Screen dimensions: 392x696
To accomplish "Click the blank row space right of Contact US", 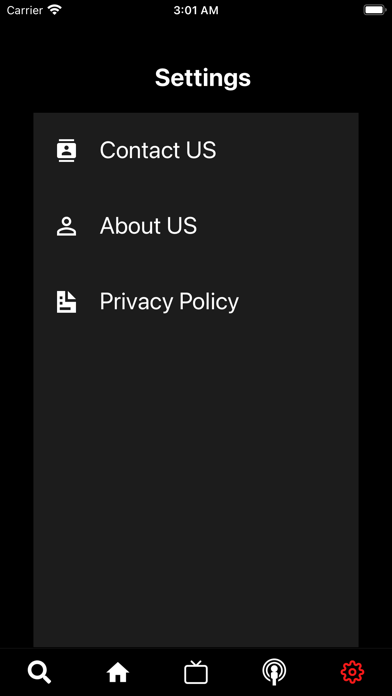I will point(286,150).
